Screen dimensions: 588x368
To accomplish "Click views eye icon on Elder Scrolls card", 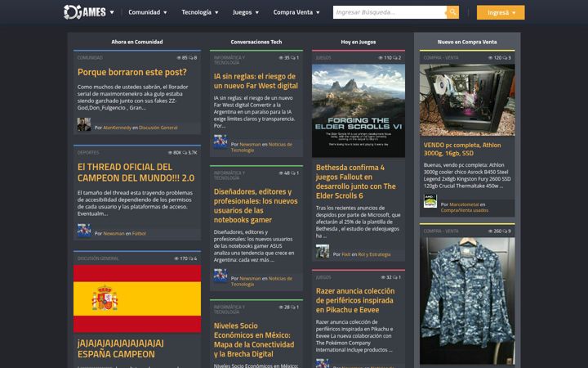I will point(381,58).
